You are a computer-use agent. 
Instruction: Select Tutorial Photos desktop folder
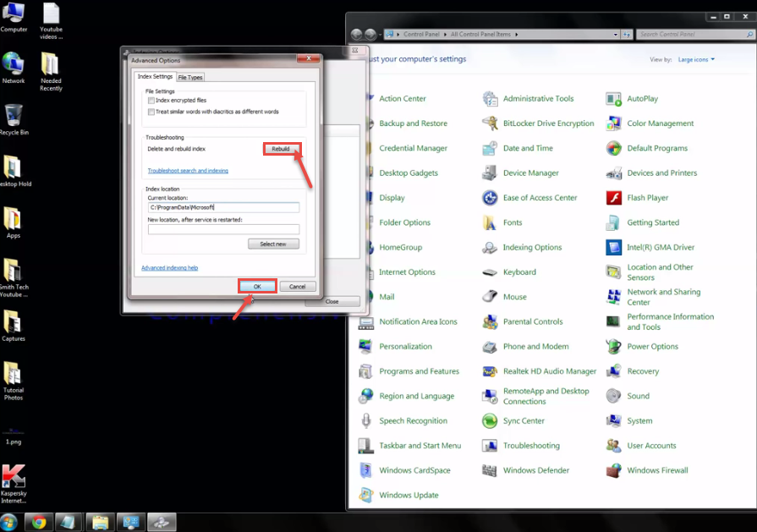14,381
